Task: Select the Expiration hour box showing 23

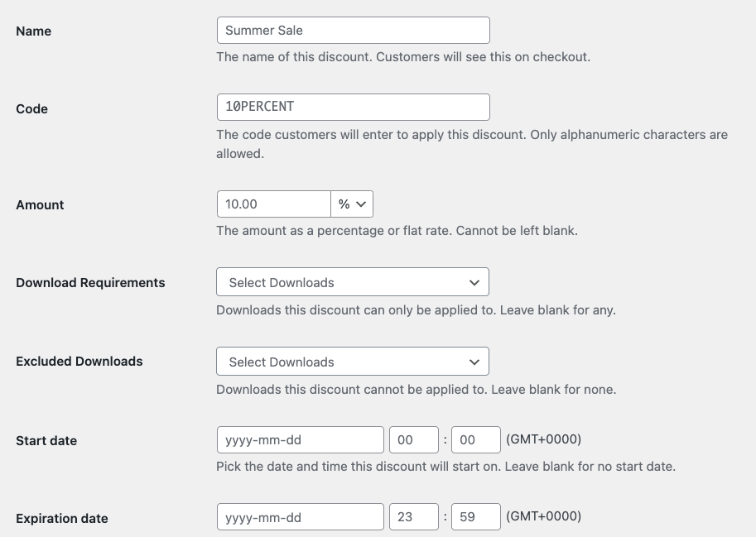Action: (413, 518)
